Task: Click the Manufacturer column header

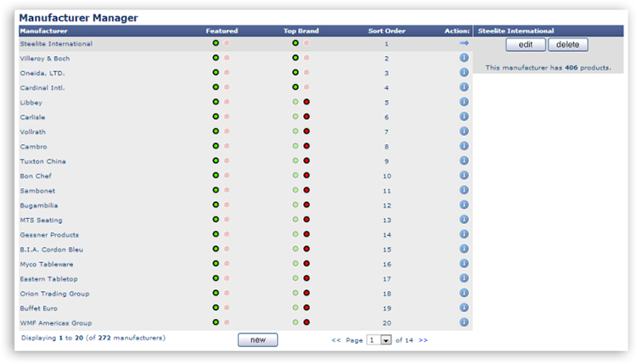Action: pos(43,31)
